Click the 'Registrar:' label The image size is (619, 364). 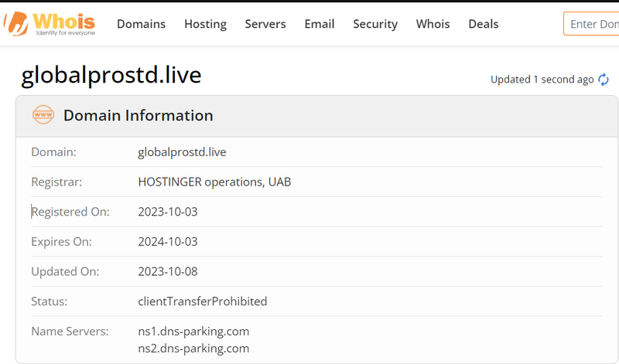pos(56,182)
